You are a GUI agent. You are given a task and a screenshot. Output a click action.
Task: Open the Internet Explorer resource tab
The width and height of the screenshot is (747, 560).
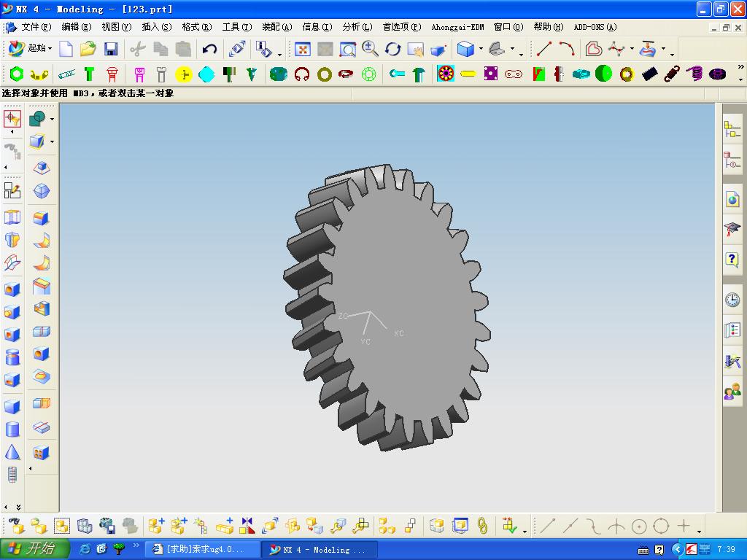(732, 199)
